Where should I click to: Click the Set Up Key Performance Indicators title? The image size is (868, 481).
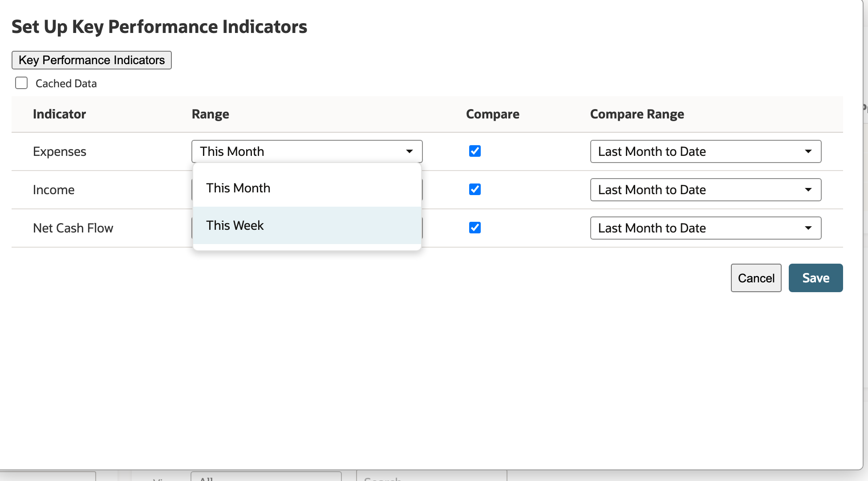pyautogui.click(x=159, y=27)
